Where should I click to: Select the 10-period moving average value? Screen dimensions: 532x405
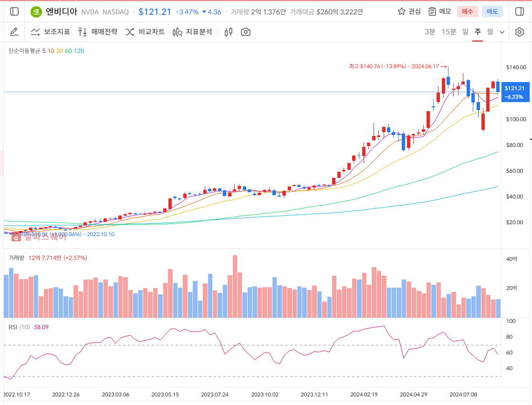[51, 51]
